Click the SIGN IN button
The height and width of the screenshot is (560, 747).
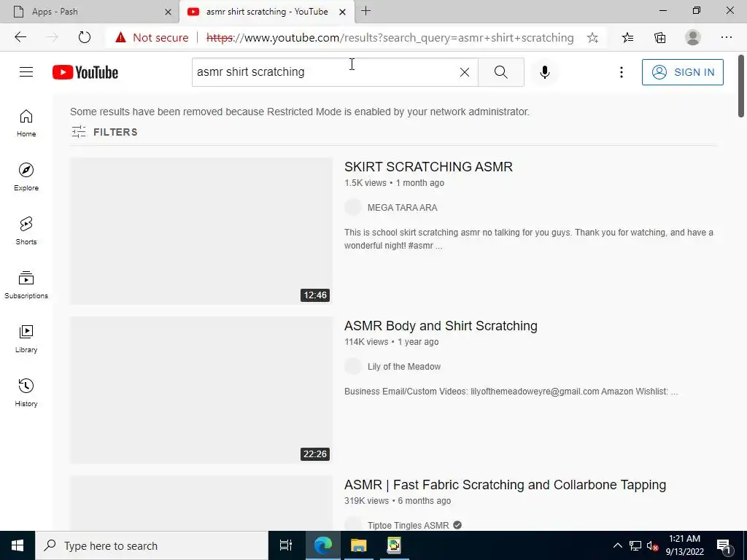(682, 72)
